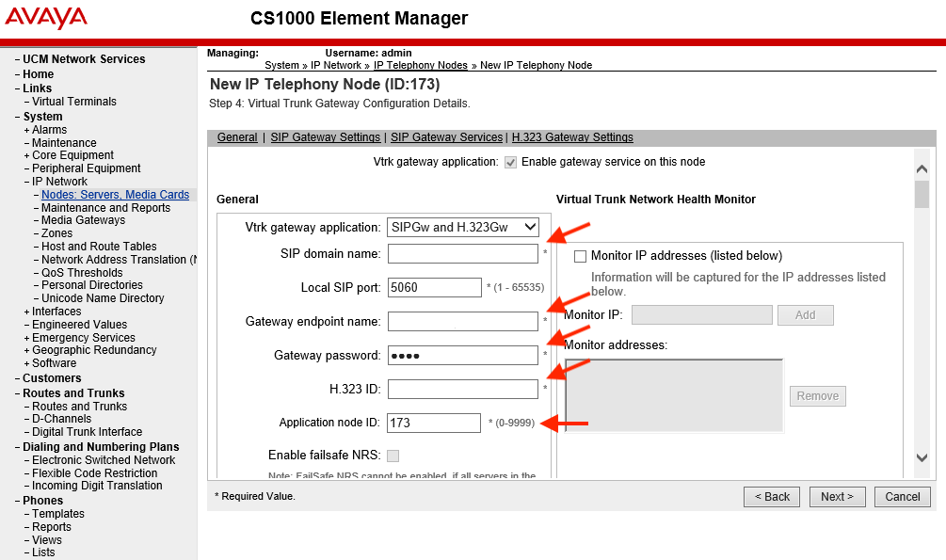946x560 pixels.
Task: Click the Back button
Action: click(772, 497)
